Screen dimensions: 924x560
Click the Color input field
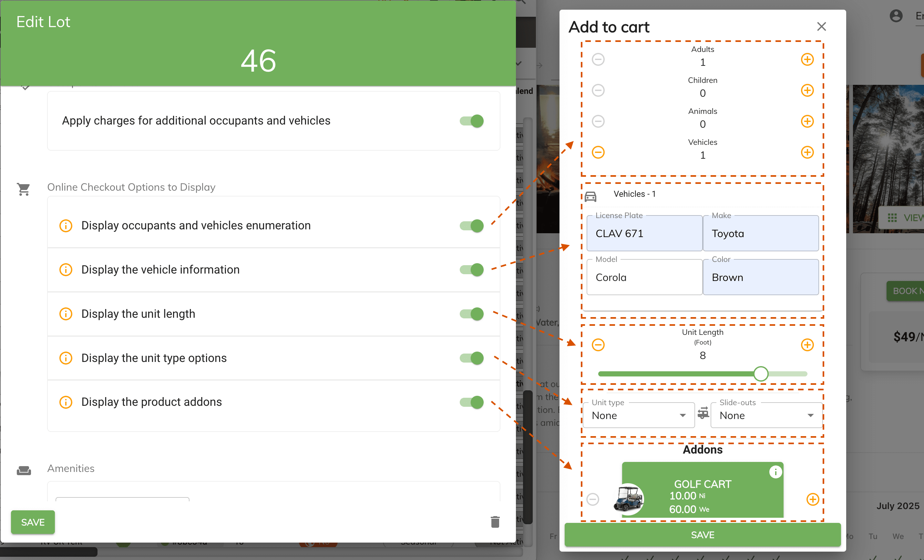(x=761, y=277)
